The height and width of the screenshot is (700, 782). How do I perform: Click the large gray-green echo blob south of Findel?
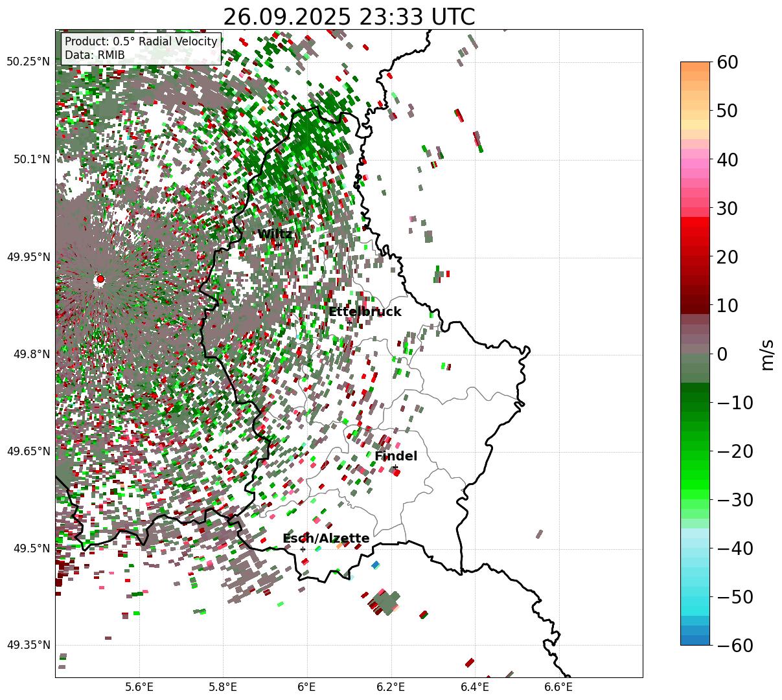388,603
